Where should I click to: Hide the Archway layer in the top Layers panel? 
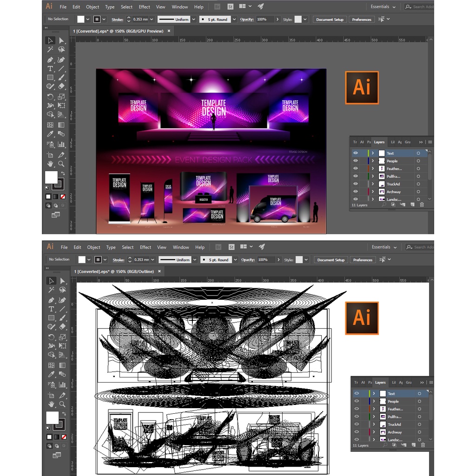356,192
